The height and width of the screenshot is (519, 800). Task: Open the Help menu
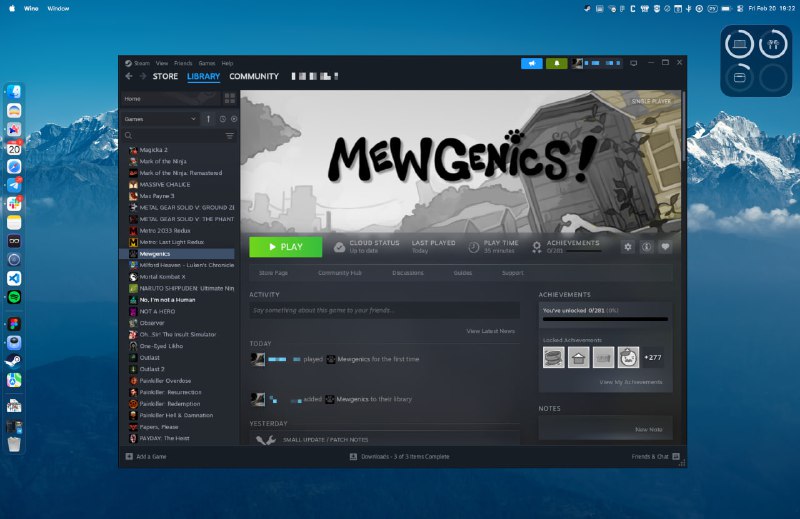[x=227, y=63]
